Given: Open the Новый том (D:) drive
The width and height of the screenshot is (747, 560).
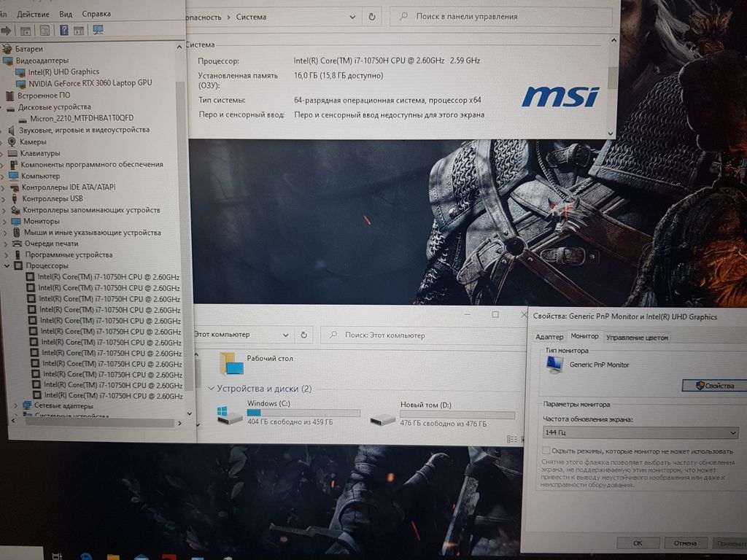Looking at the screenshot, I should point(426,404).
